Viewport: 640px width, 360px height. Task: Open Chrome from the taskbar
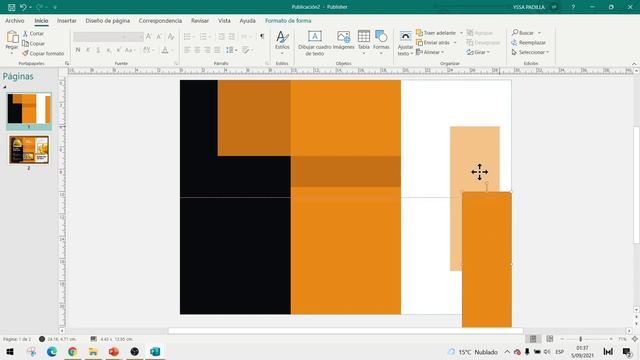tap(72, 351)
